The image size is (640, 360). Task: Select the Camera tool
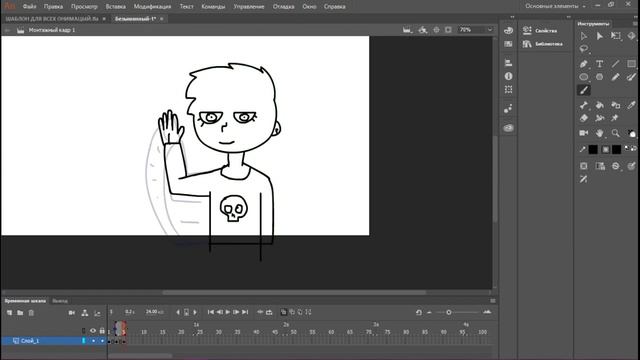point(584,133)
